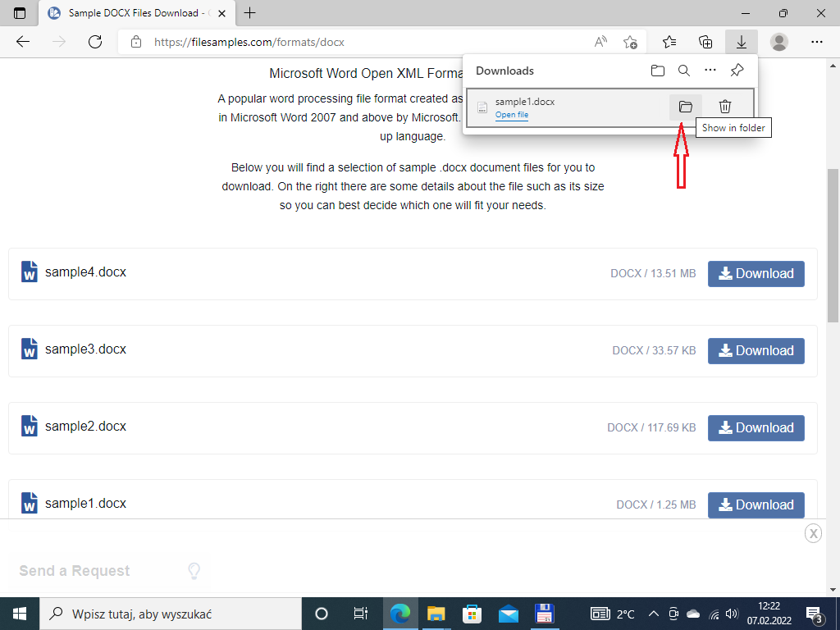The height and width of the screenshot is (630, 840).
Task: Click the Word icon beside sample4.docx
Action: click(30, 272)
